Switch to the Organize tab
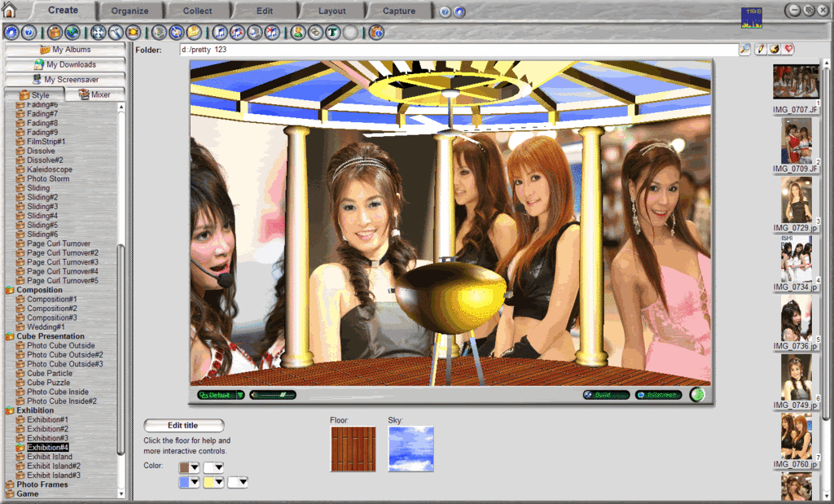Viewport: 834px width, 504px height. [129, 11]
